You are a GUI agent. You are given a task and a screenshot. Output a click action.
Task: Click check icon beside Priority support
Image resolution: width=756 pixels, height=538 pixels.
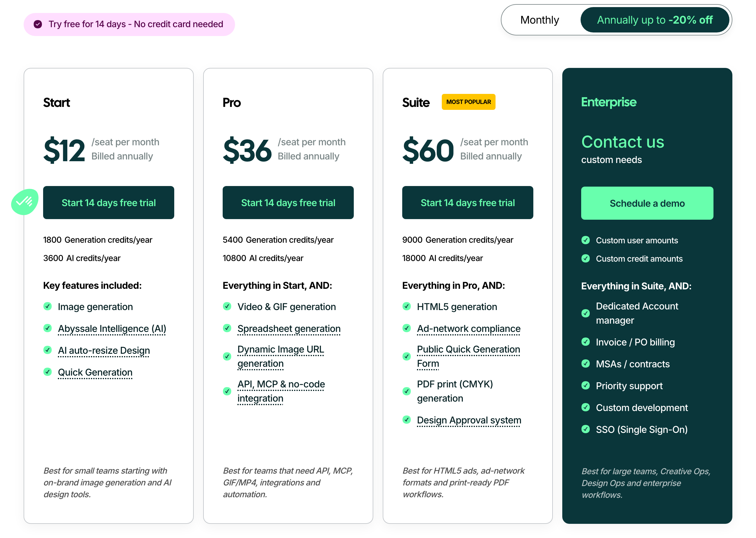pos(585,385)
